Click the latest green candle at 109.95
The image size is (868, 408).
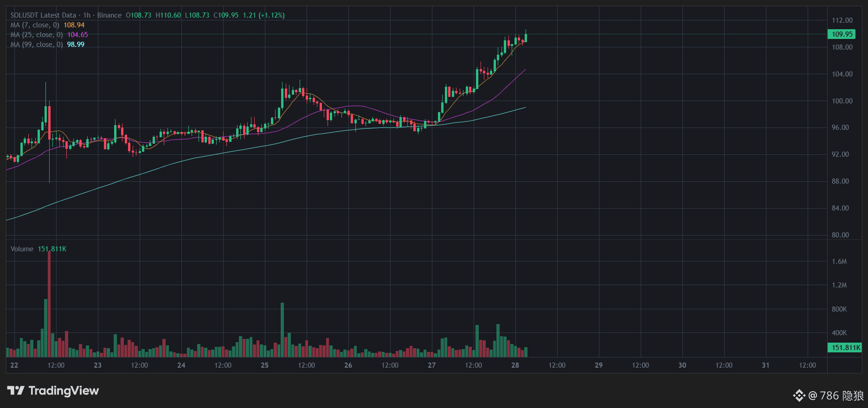tap(526, 38)
